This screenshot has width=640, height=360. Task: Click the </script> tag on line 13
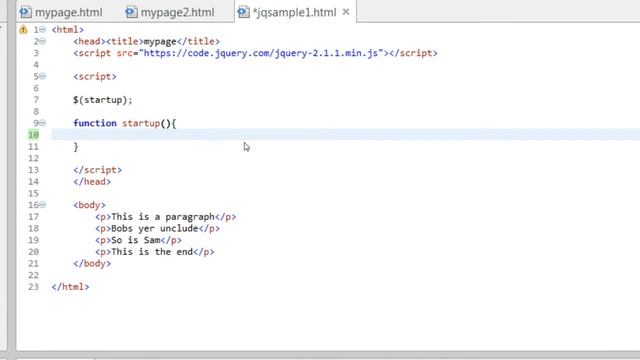[98, 170]
